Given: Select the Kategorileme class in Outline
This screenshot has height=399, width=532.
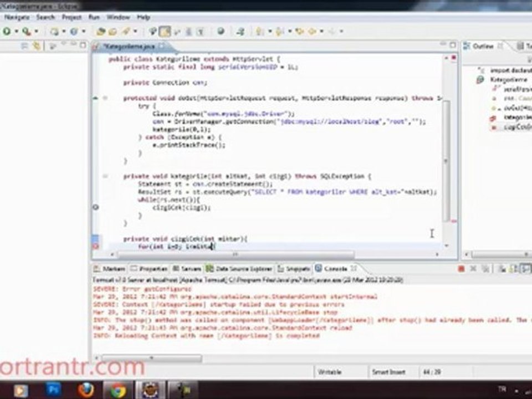Looking at the screenshot, I should click(508, 80).
